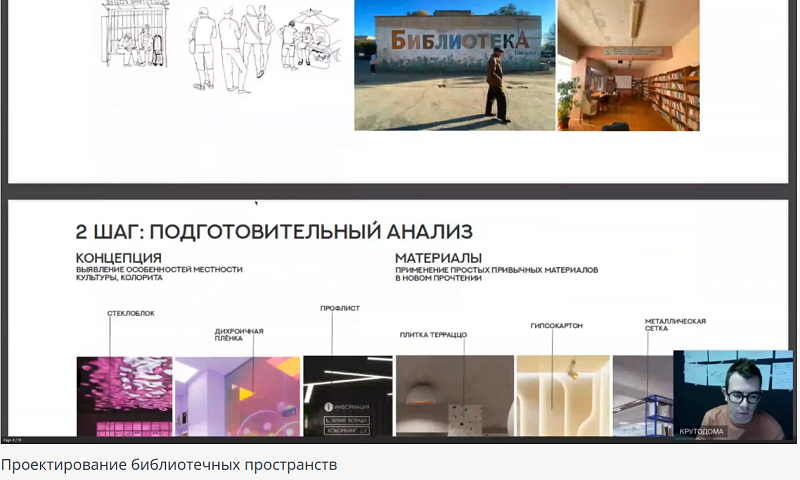Click the library building exterior photo
The width and height of the screenshot is (800, 480).
click(x=455, y=65)
